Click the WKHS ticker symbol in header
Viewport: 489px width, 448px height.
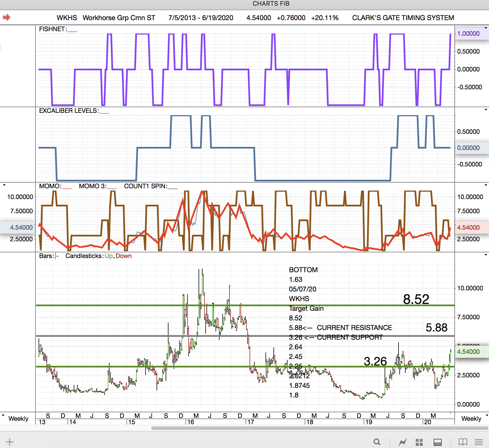(x=67, y=18)
